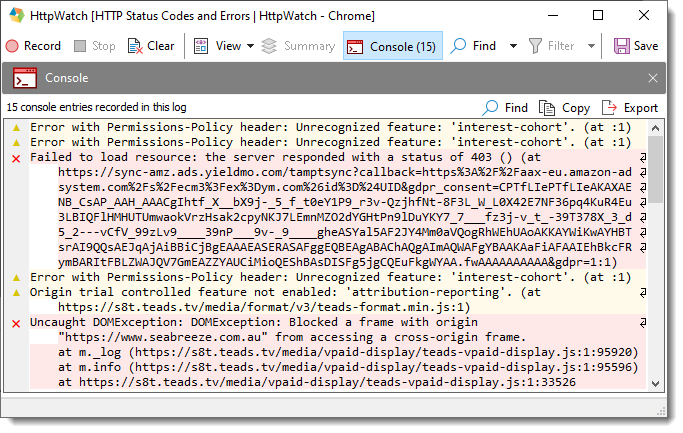The height and width of the screenshot is (433, 683).
Task: Open the Summary panel
Action: [298, 46]
